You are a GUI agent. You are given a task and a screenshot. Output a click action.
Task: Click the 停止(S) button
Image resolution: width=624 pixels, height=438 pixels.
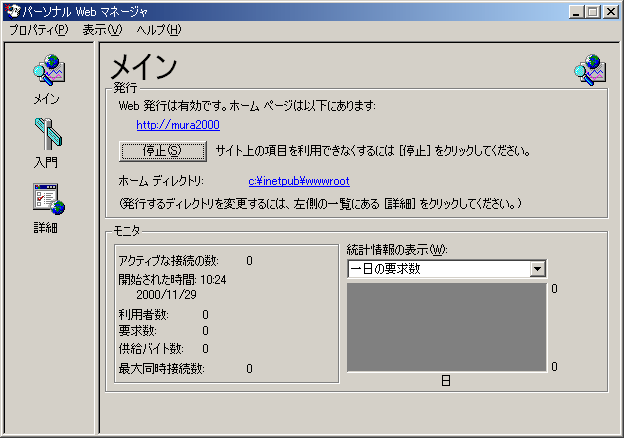pos(162,151)
